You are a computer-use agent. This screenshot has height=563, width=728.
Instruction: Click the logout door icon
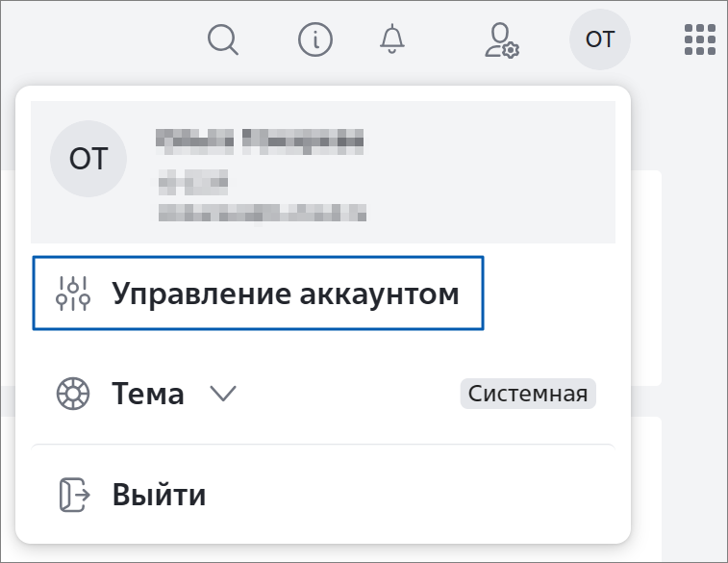pos(74,495)
